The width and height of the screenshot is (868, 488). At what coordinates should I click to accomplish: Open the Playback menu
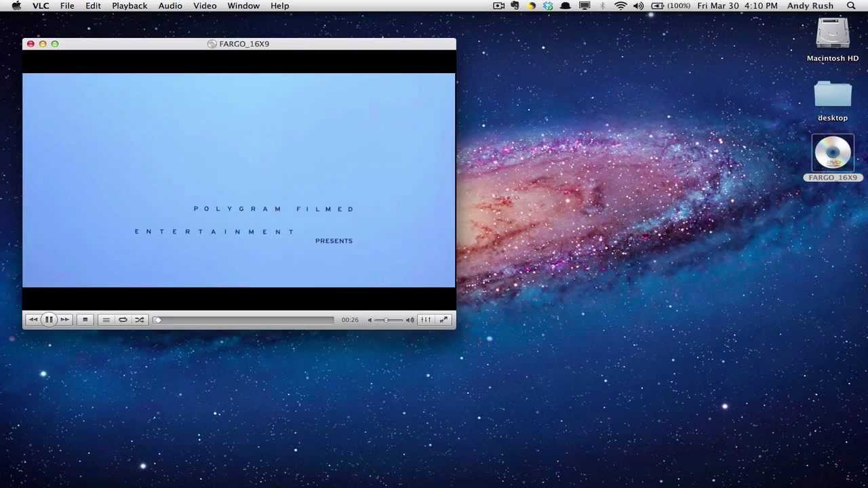tap(130, 5)
